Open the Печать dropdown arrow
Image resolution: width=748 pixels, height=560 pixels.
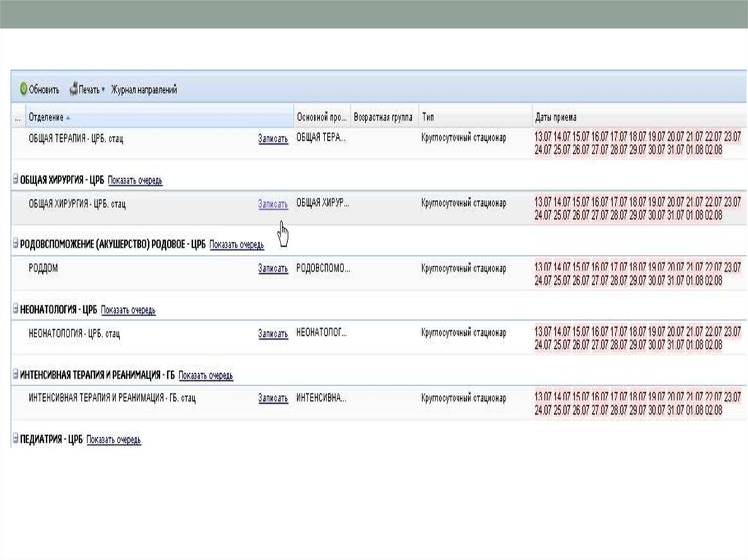point(104,90)
